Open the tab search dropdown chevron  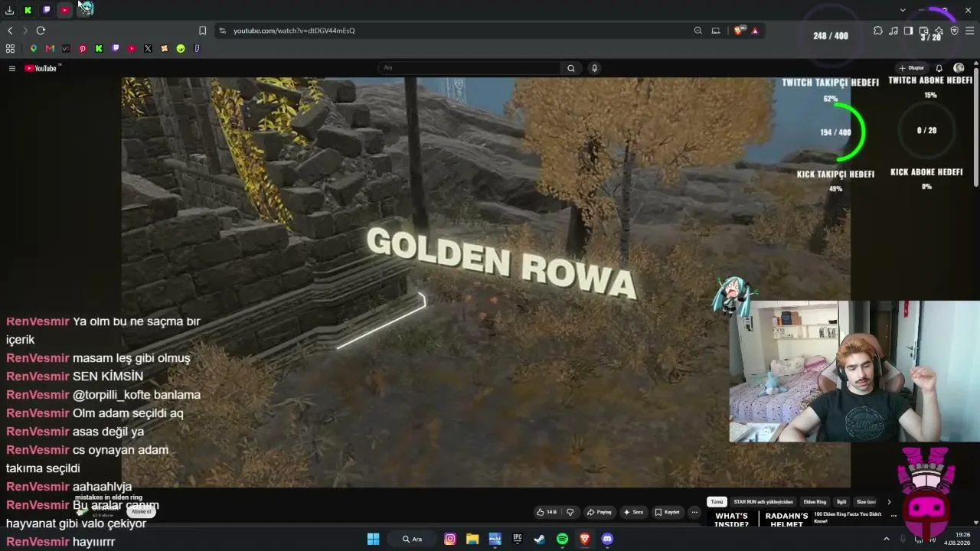[903, 10]
